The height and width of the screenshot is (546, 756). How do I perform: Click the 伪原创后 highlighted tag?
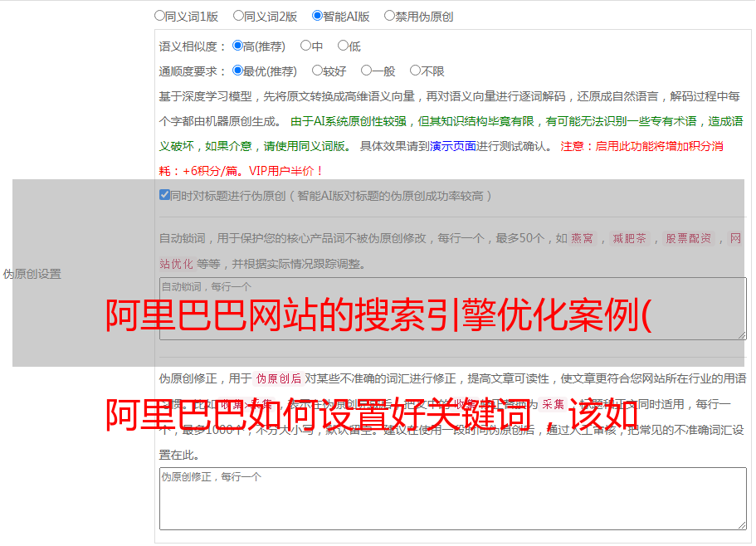click(279, 378)
